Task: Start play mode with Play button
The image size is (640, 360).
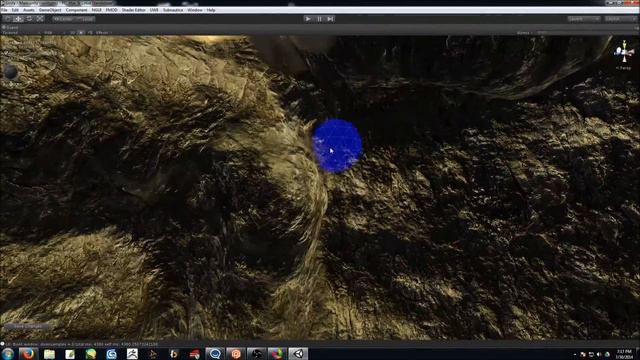Action: (x=308, y=19)
